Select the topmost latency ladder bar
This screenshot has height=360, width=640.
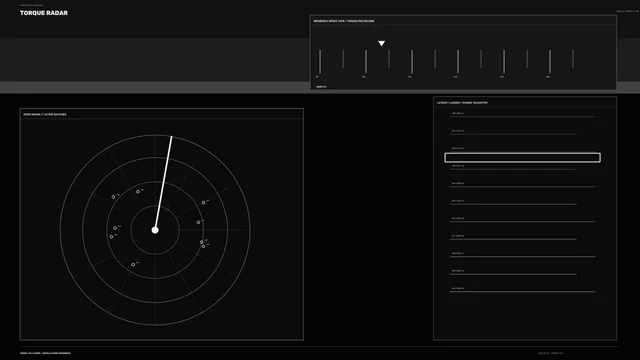click(522, 117)
